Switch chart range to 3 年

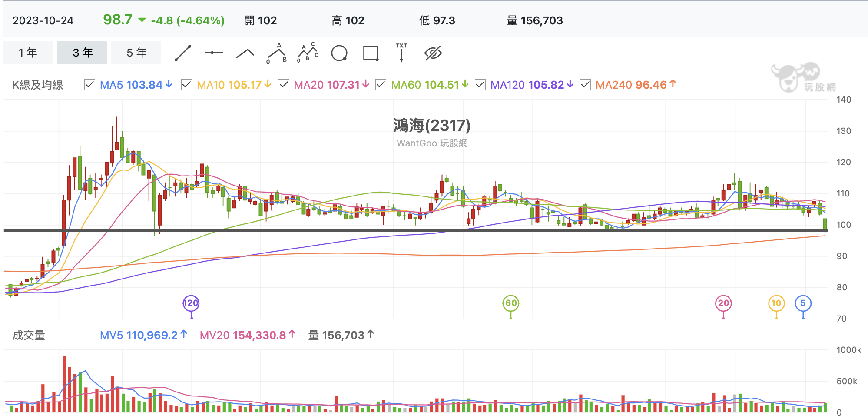click(x=82, y=53)
